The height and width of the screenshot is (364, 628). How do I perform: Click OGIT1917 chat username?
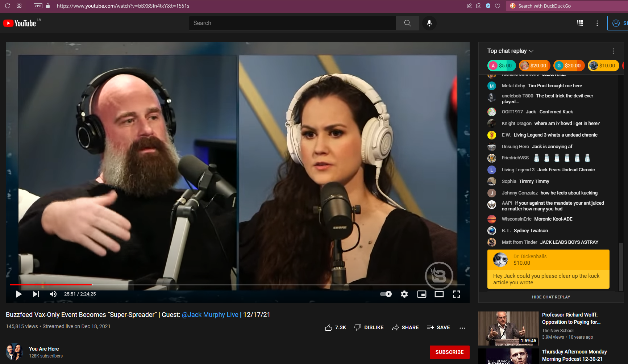pyautogui.click(x=512, y=112)
